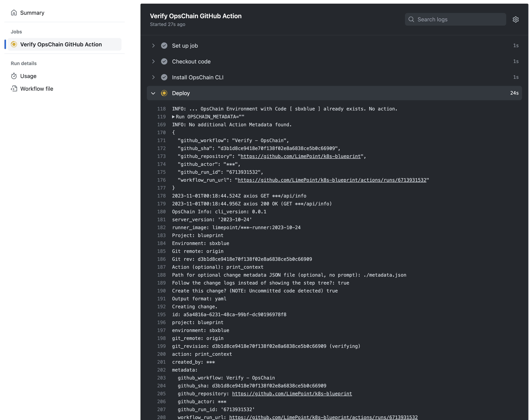Click 'Creating change.' log line

tap(195, 307)
